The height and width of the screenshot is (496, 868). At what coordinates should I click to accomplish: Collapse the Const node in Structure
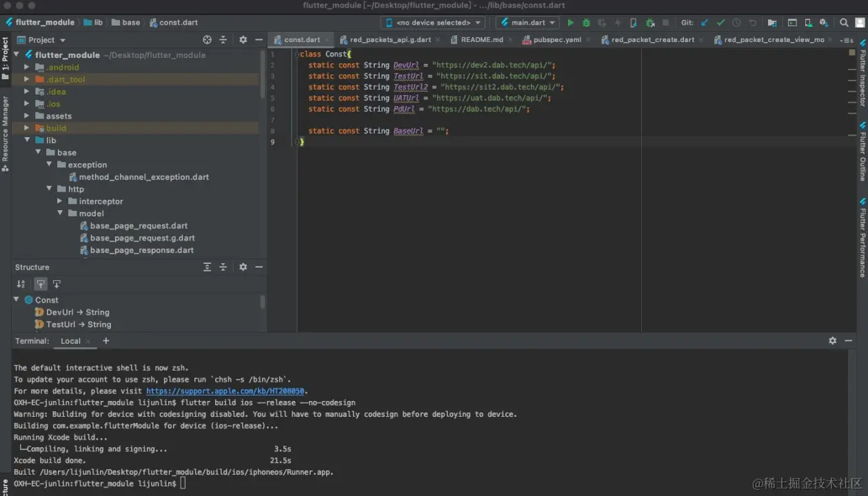(17, 300)
